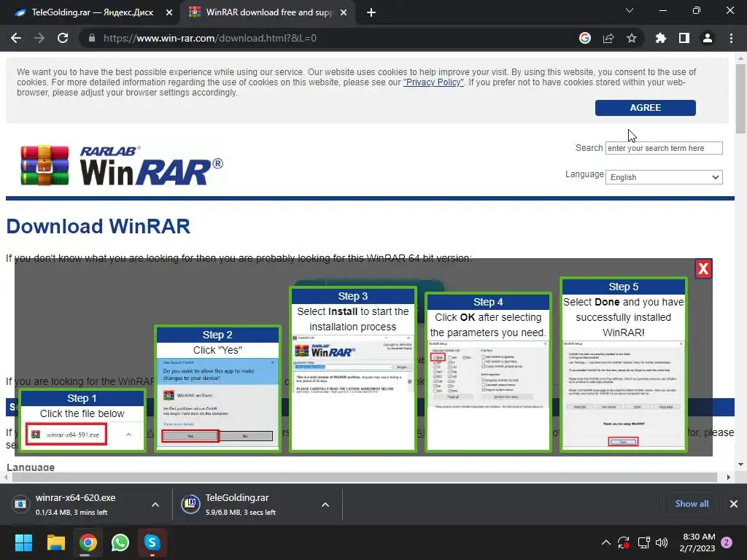This screenshot has width=747, height=560.
Task: Open Skype from the taskbar
Action: click(152, 542)
